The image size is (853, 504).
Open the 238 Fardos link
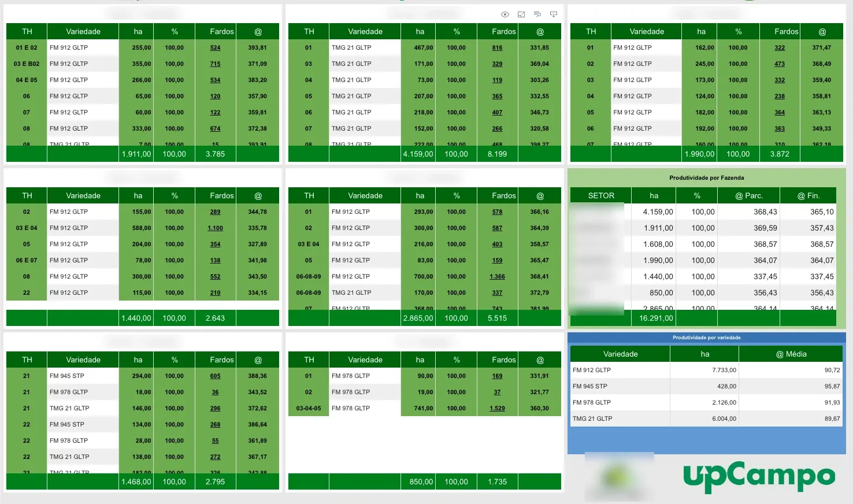780,97
